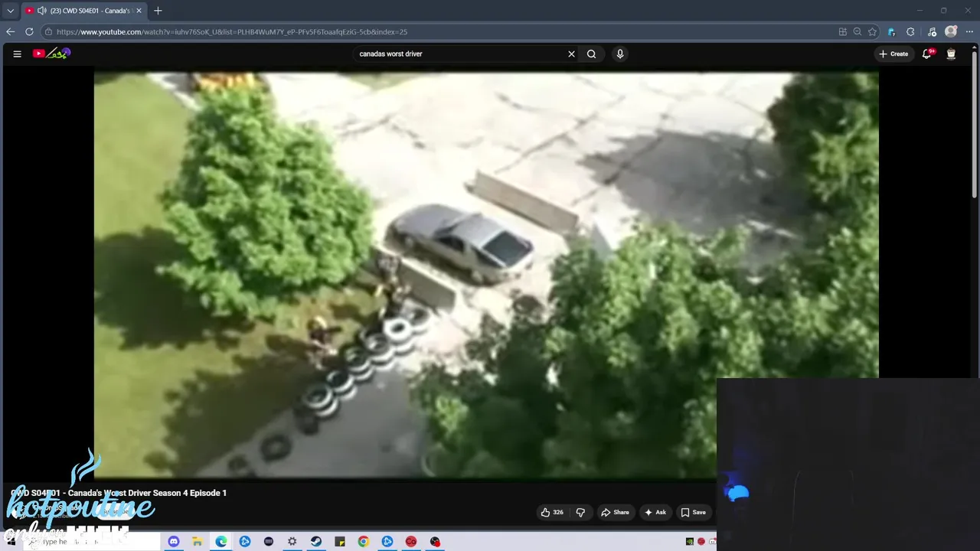
Task: Open the tab search dropdown arrow
Action: point(10,11)
